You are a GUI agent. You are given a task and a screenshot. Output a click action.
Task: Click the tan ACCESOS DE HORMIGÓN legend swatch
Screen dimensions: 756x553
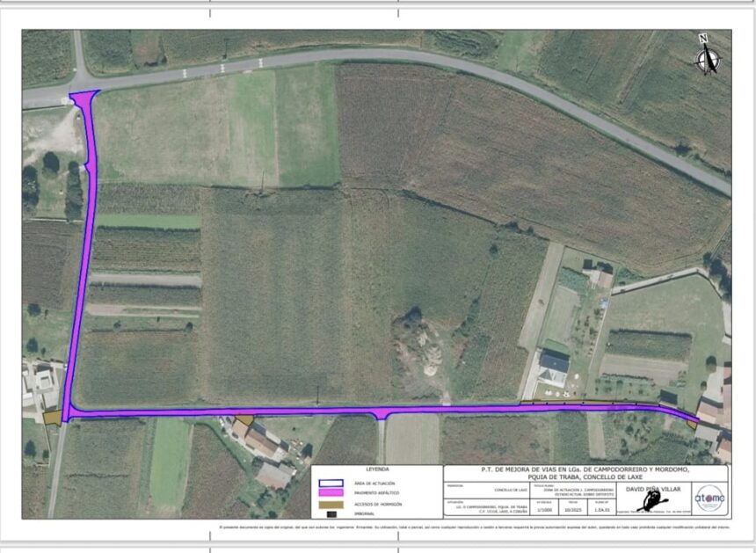pyautogui.click(x=331, y=505)
